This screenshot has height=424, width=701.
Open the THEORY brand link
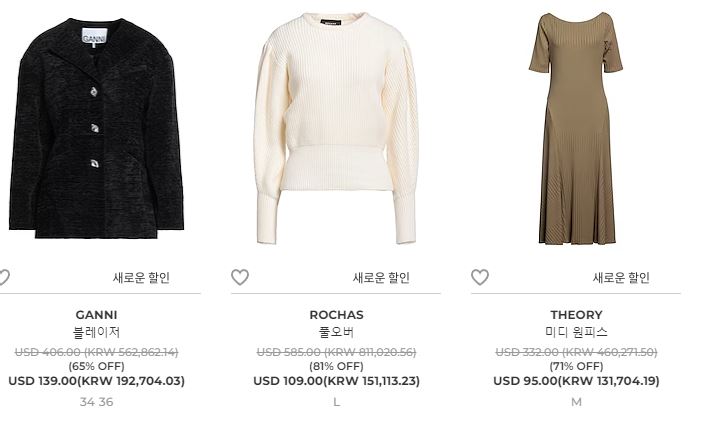[x=576, y=315]
